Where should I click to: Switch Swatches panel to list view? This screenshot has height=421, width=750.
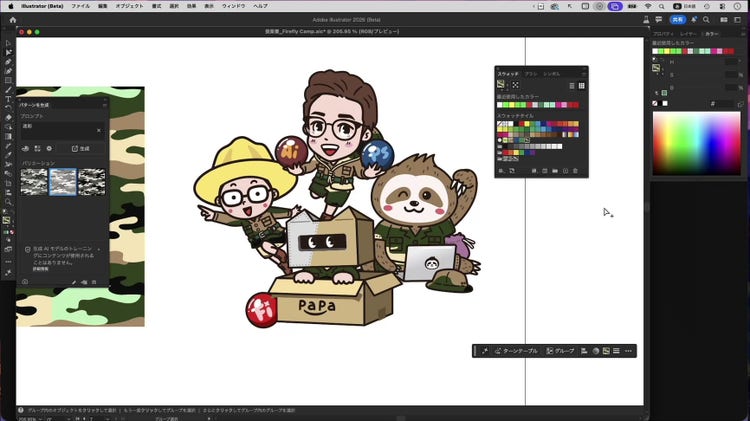[x=572, y=85]
